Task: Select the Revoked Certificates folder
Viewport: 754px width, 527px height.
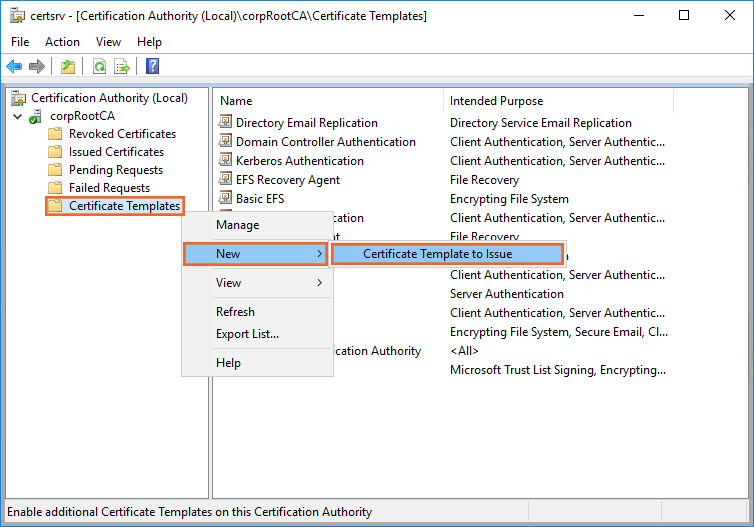Action: [x=121, y=134]
